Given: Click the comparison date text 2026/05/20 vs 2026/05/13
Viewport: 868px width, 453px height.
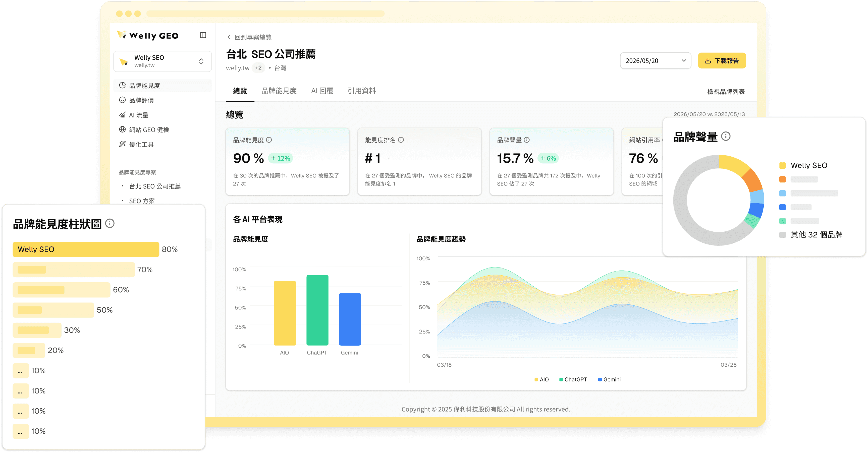Looking at the screenshot, I should pos(709,114).
